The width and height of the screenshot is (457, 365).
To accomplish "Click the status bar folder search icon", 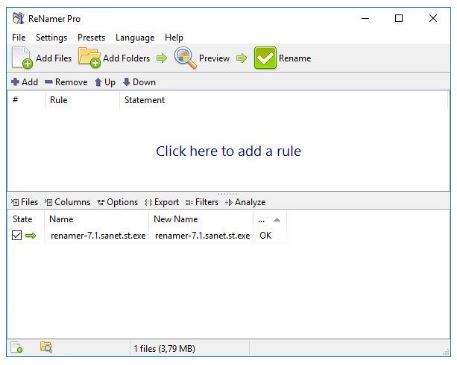I will click(46, 347).
